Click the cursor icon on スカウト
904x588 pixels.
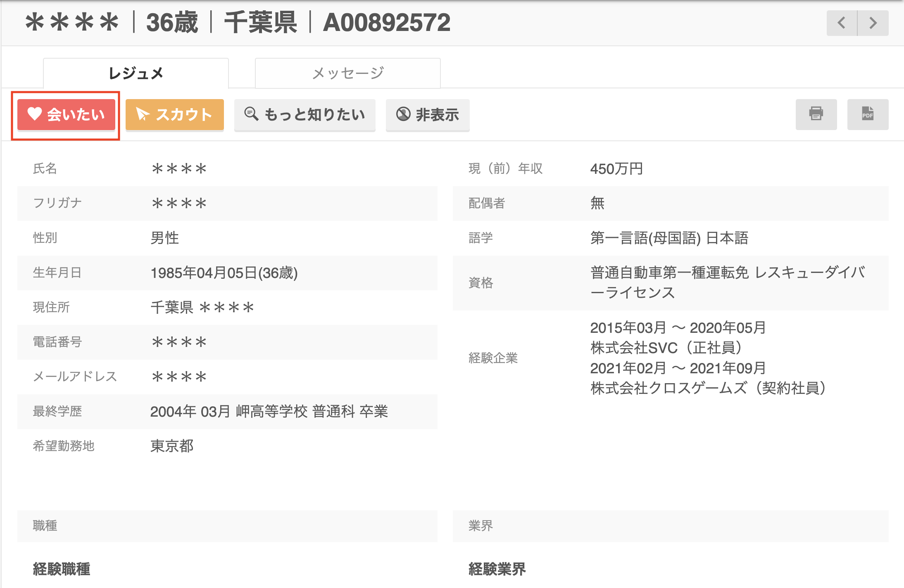click(143, 114)
